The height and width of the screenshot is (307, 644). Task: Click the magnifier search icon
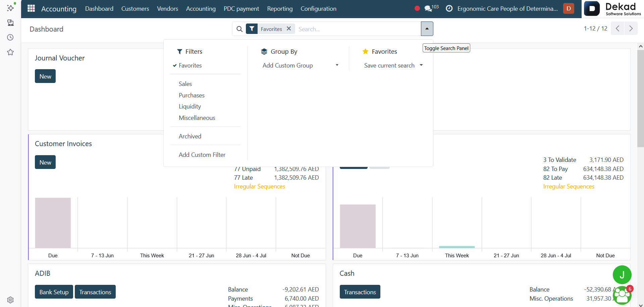coord(239,29)
